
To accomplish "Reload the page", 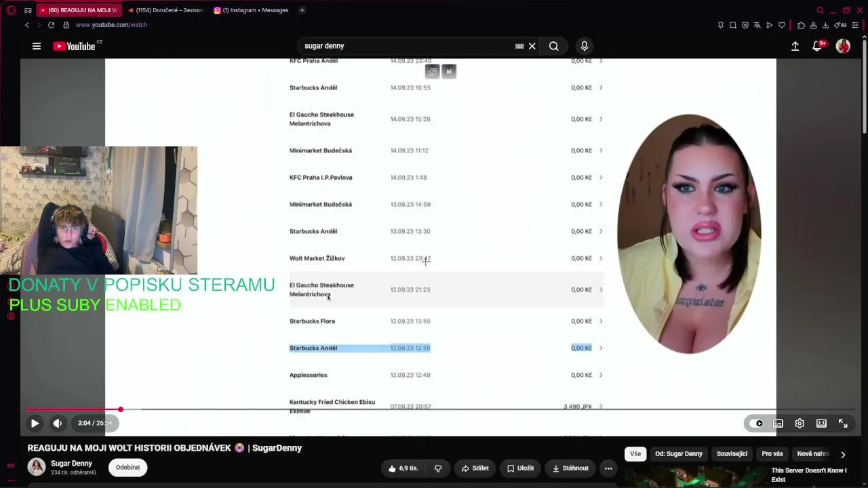I will click(51, 25).
